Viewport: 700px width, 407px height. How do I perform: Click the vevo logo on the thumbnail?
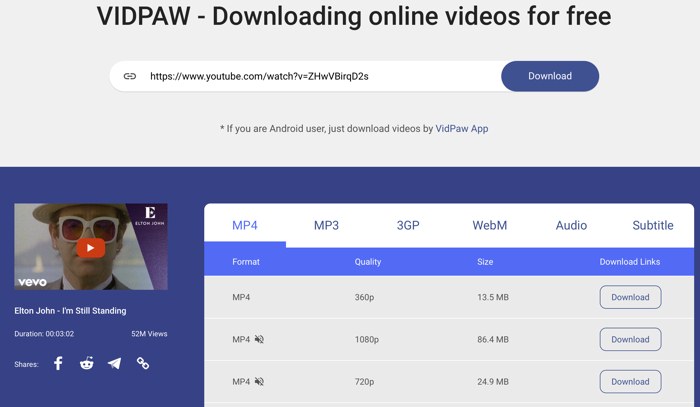pos(32,282)
